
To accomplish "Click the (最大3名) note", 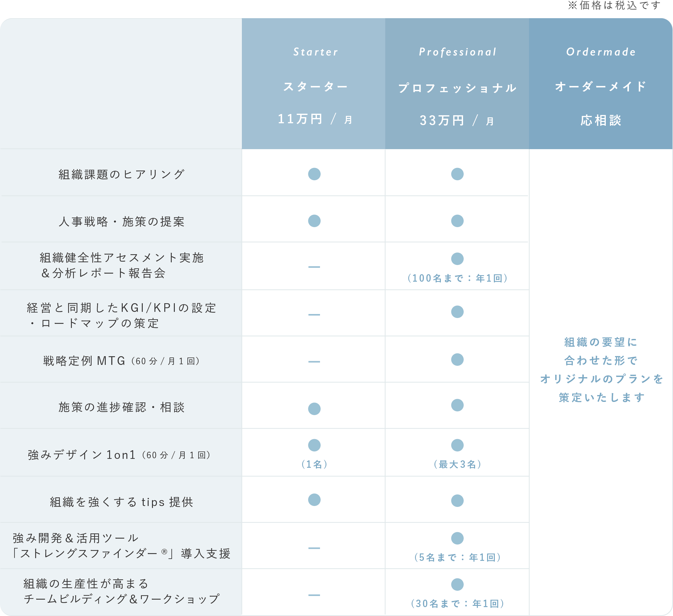I will point(458,464).
